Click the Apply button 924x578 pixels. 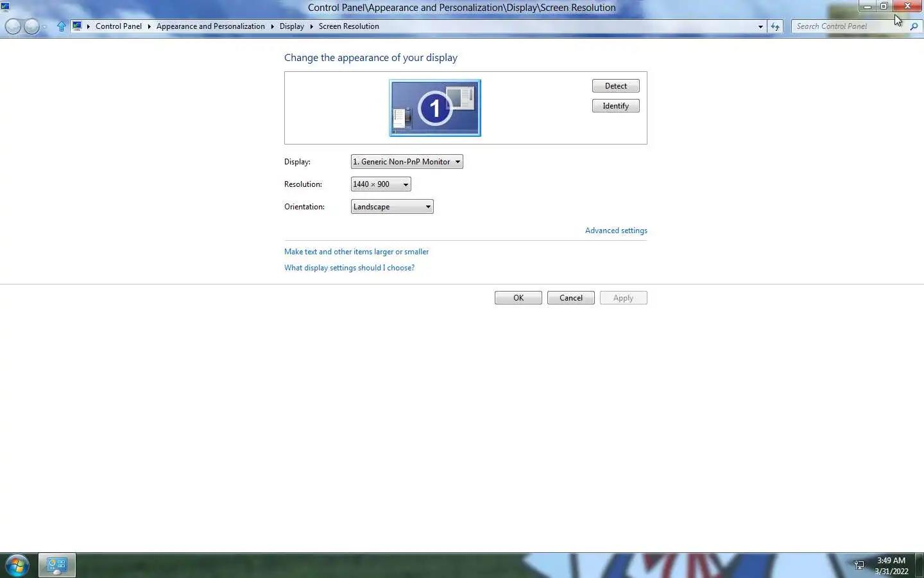pos(624,298)
